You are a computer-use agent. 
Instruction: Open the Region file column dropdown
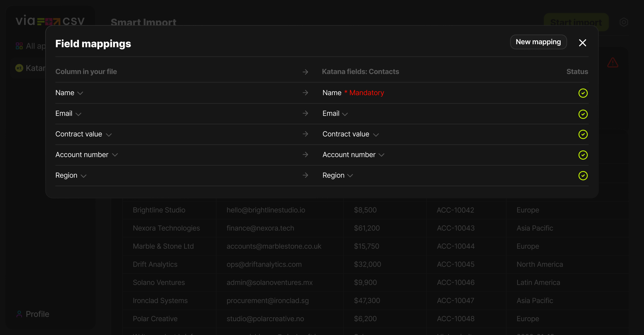pos(71,175)
